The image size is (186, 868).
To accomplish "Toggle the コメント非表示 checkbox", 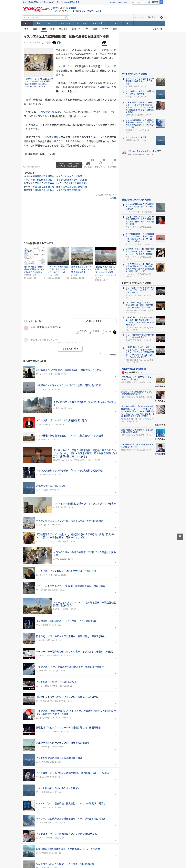I will pos(102,355).
